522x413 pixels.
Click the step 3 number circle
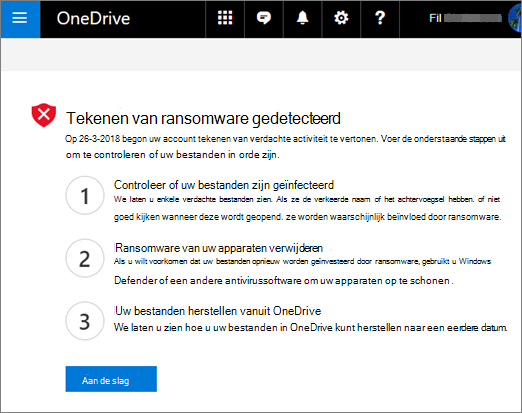tap(85, 321)
